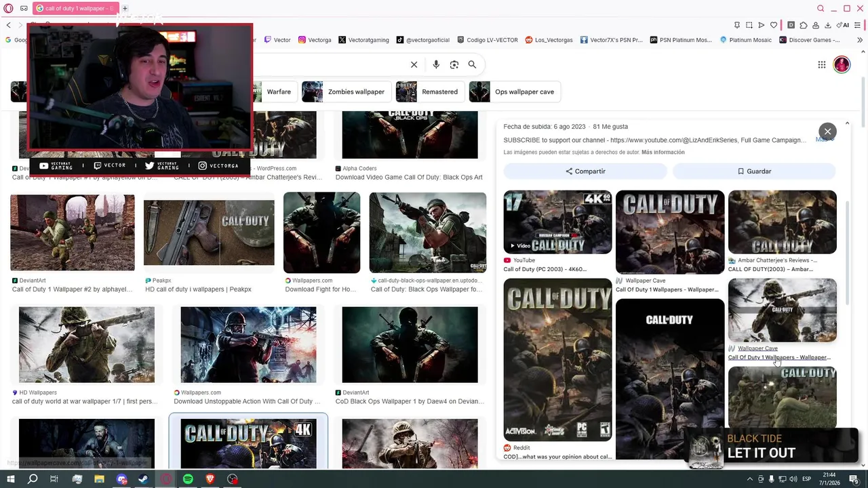Clear the Google search box text
The image size is (868, 488).
[414, 64]
